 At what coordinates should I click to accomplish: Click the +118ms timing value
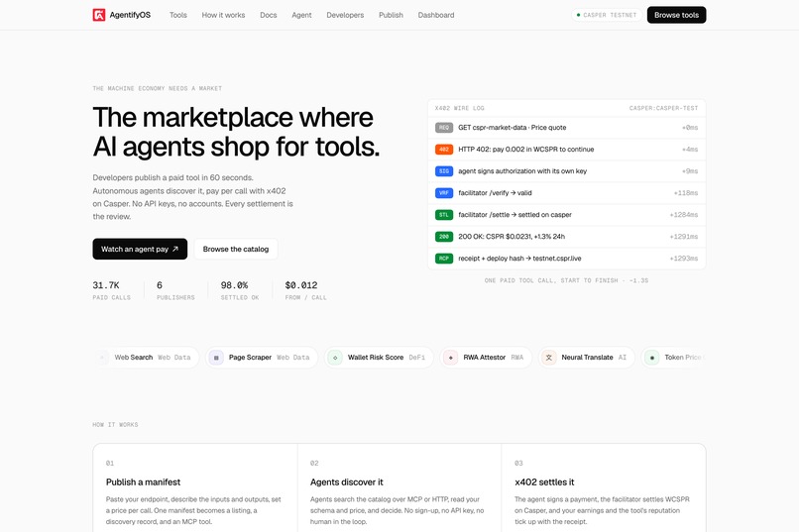point(686,193)
